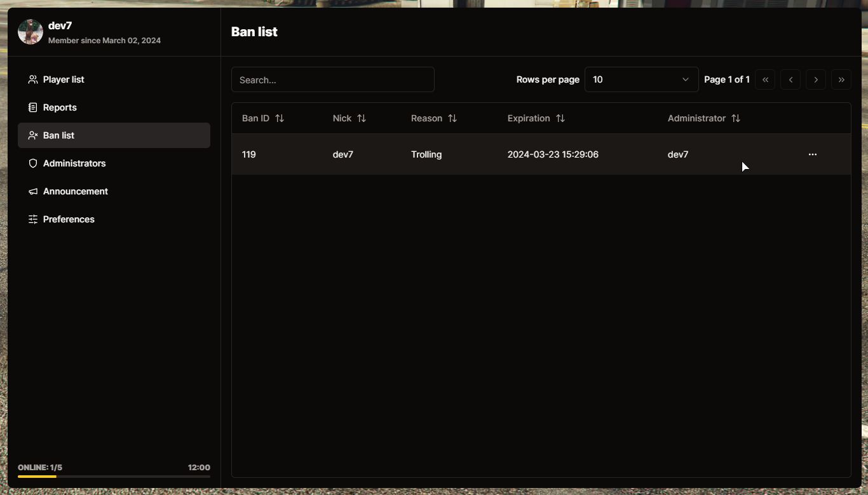The width and height of the screenshot is (868, 495).
Task: Click the Player list users icon
Action: (33, 79)
